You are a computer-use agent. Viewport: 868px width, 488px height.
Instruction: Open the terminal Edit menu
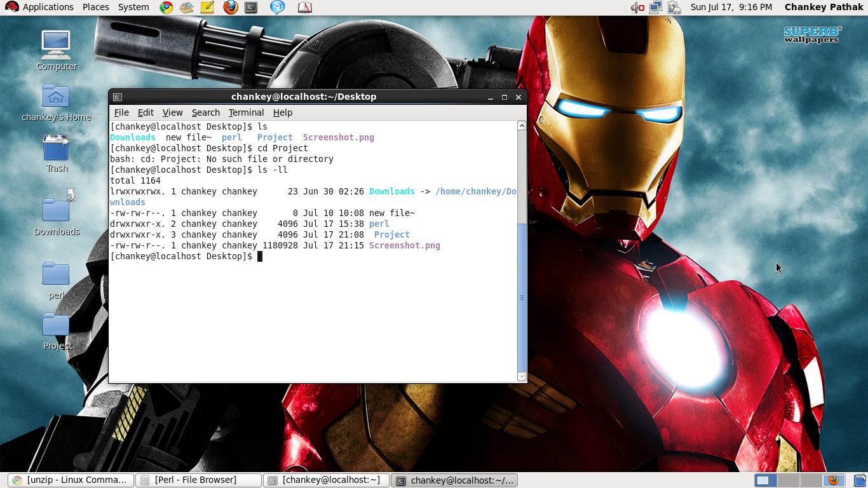pyautogui.click(x=146, y=112)
